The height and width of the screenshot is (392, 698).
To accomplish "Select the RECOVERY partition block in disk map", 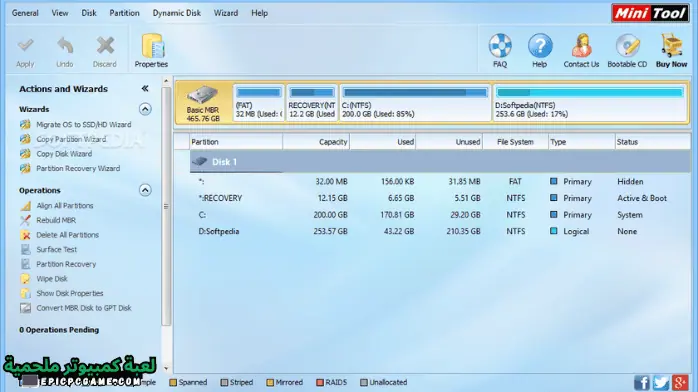I will pos(312,103).
